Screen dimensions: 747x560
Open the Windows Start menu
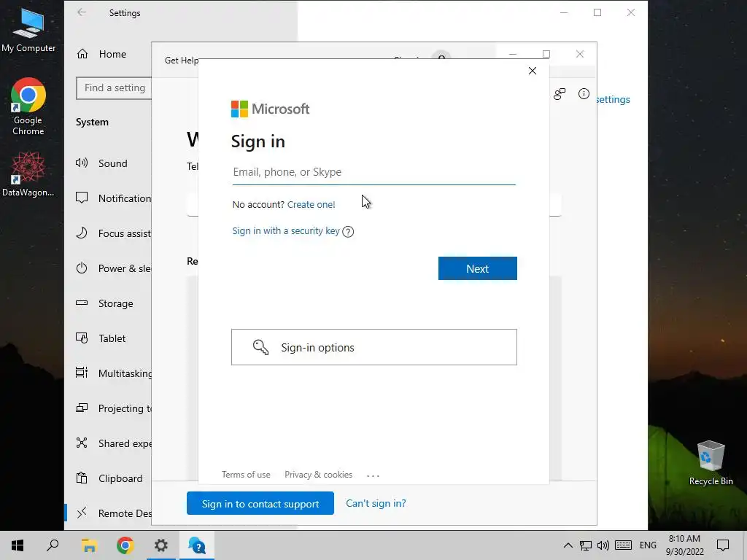(18, 545)
